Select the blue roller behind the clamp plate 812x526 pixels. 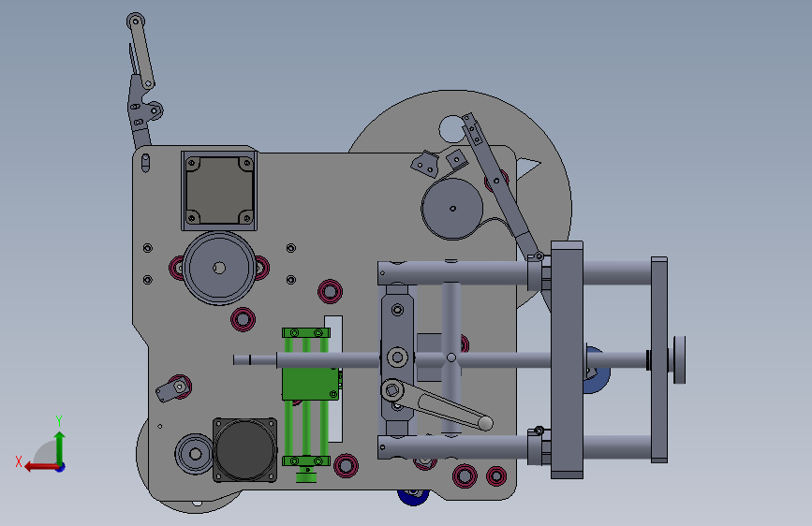598,371
